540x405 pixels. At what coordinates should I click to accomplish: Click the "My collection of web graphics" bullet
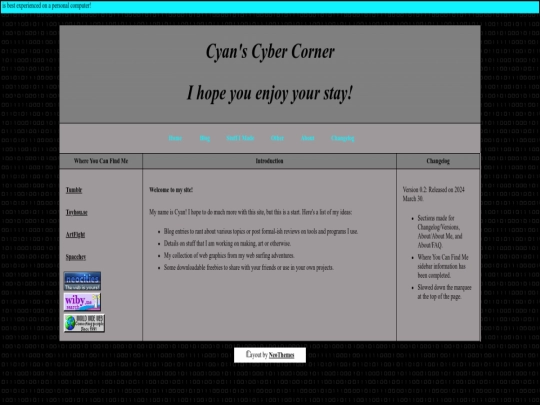tap(229, 256)
